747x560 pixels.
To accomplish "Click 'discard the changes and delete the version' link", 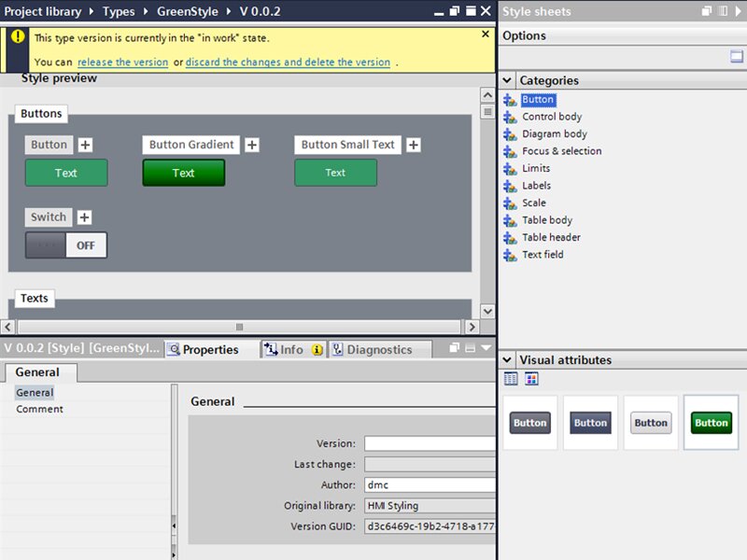I will 288,63.
